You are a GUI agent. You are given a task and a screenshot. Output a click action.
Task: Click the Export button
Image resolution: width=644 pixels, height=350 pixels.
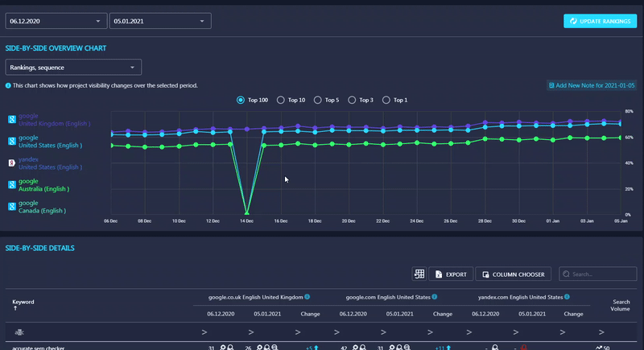point(451,274)
